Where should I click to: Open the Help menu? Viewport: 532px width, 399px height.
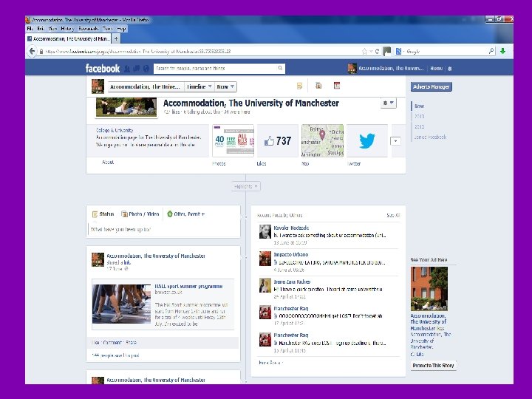pyautogui.click(x=121, y=29)
